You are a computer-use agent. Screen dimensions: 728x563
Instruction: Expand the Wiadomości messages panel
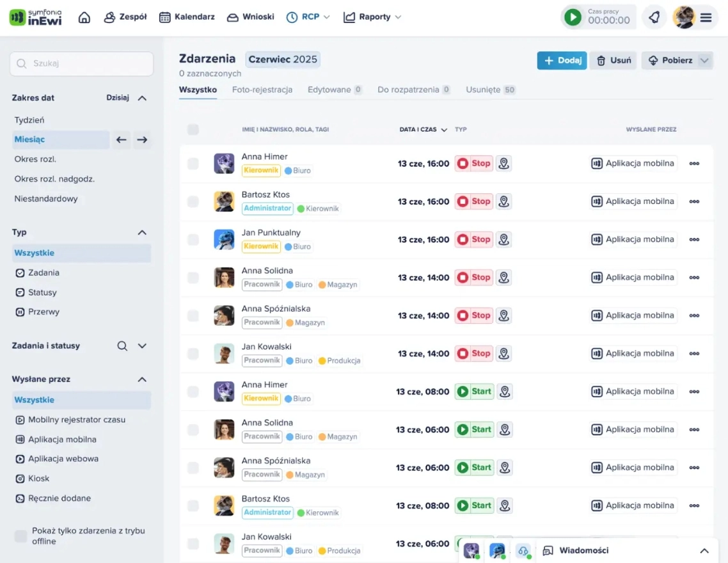click(704, 550)
